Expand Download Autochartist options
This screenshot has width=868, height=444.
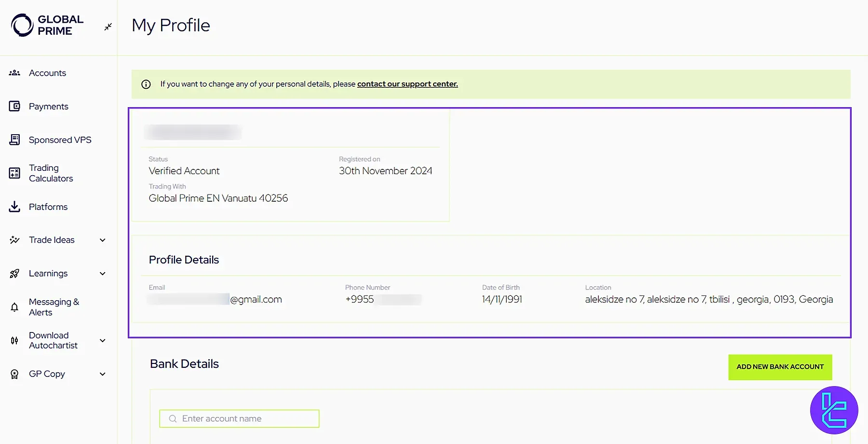click(102, 340)
